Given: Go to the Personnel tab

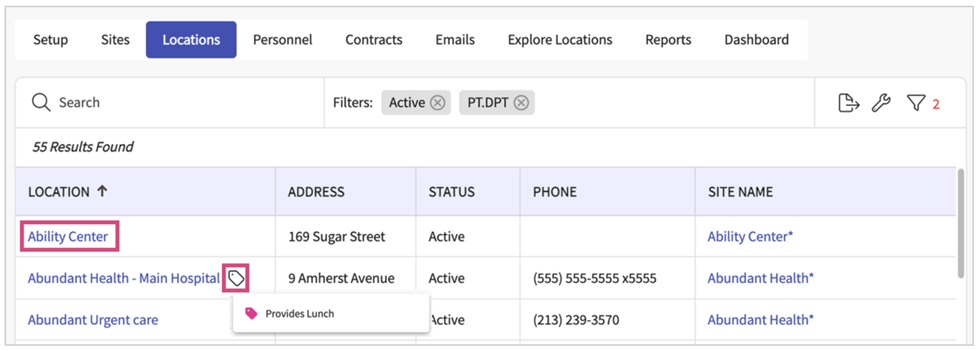Looking at the screenshot, I should pyautogui.click(x=282, y=40).
